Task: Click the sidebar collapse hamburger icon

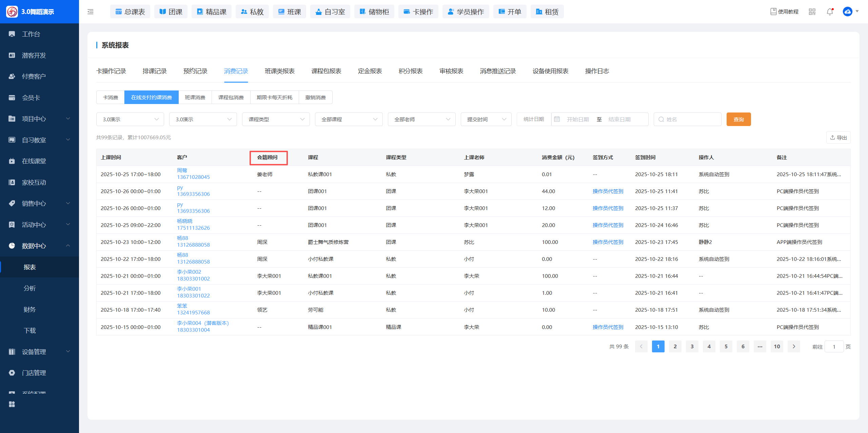Action: [x=90, y=12]
